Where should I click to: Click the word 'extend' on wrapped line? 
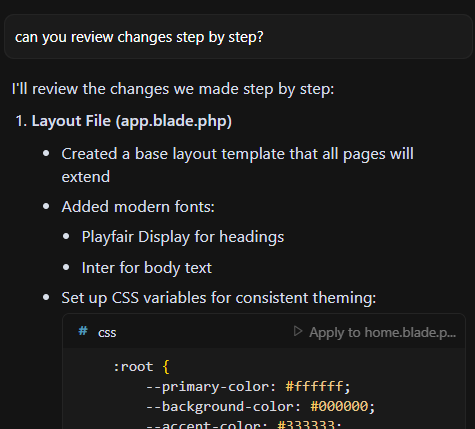pos(86,177)
